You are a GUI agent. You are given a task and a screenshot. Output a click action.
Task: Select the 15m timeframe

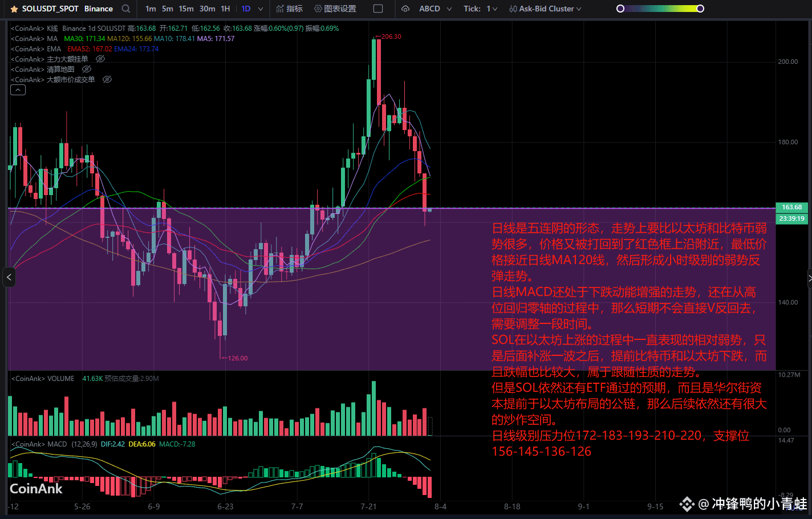point(186,9)
